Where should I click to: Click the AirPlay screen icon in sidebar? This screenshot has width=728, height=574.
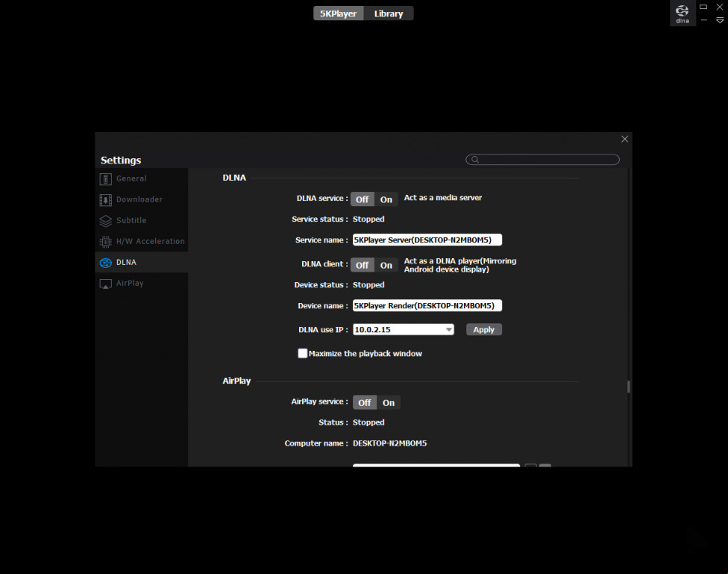tap(105, 284)
